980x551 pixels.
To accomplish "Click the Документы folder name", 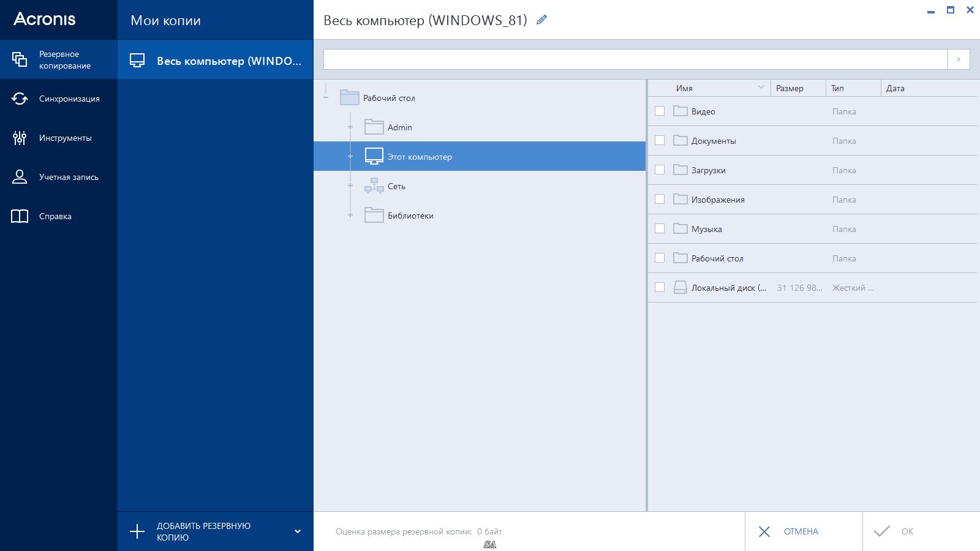I will click(714, 141).
